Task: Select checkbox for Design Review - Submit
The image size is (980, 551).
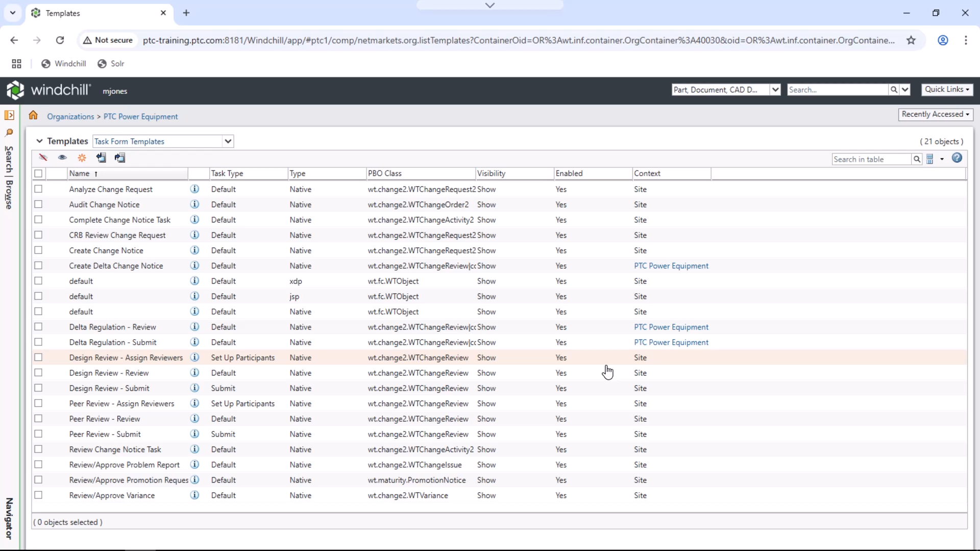Action: point(38,388)
